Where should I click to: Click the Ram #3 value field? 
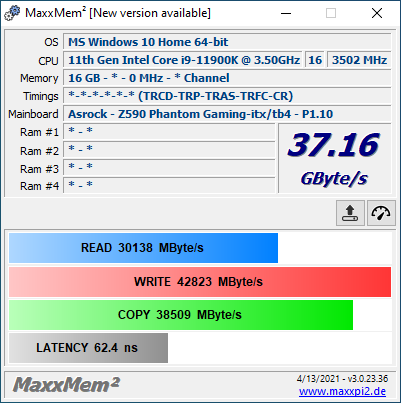tap(169, 168)
